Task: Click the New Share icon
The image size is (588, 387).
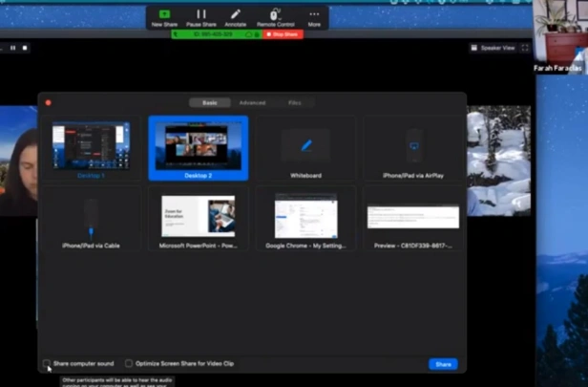Action: [164, 14]
